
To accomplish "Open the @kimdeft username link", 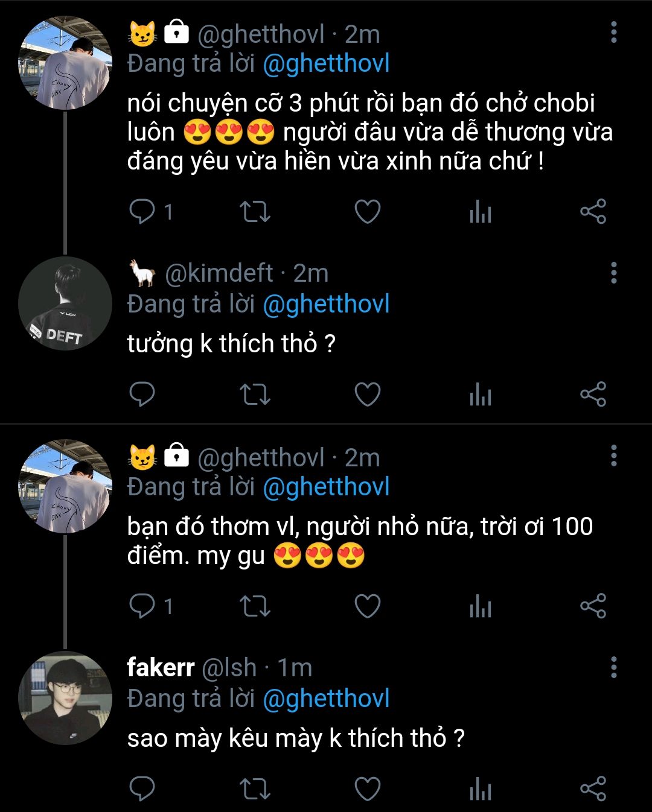I will point(219,274).
